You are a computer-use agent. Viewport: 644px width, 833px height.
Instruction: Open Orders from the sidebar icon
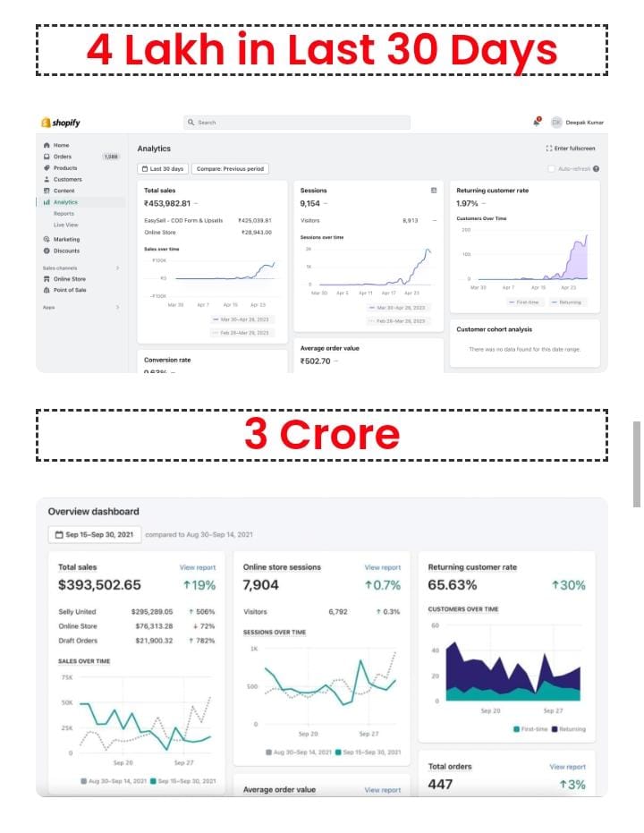(47, 157)
